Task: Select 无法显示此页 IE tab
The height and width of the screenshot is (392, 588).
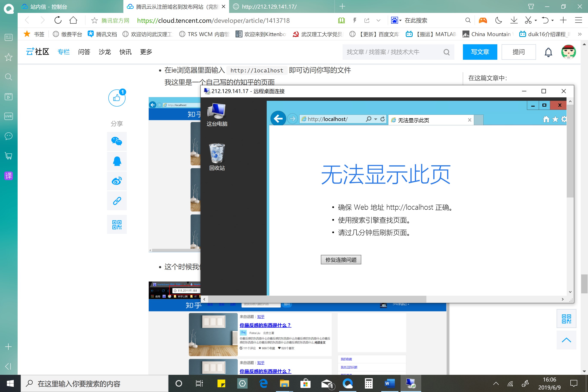Action: click(x=431, y=120)
